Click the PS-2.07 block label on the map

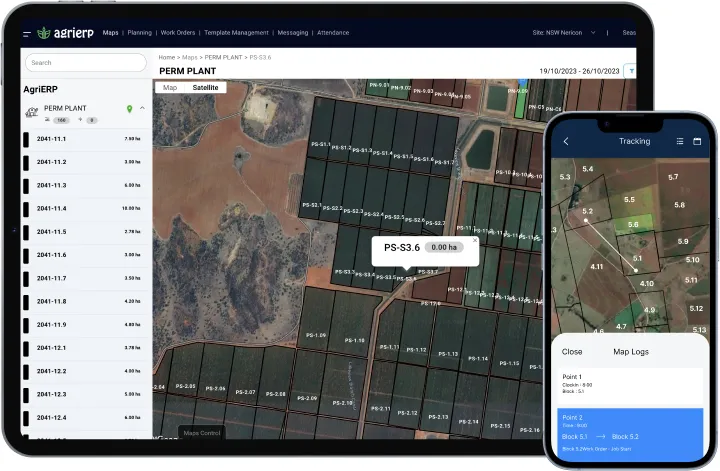click(245, 392)
